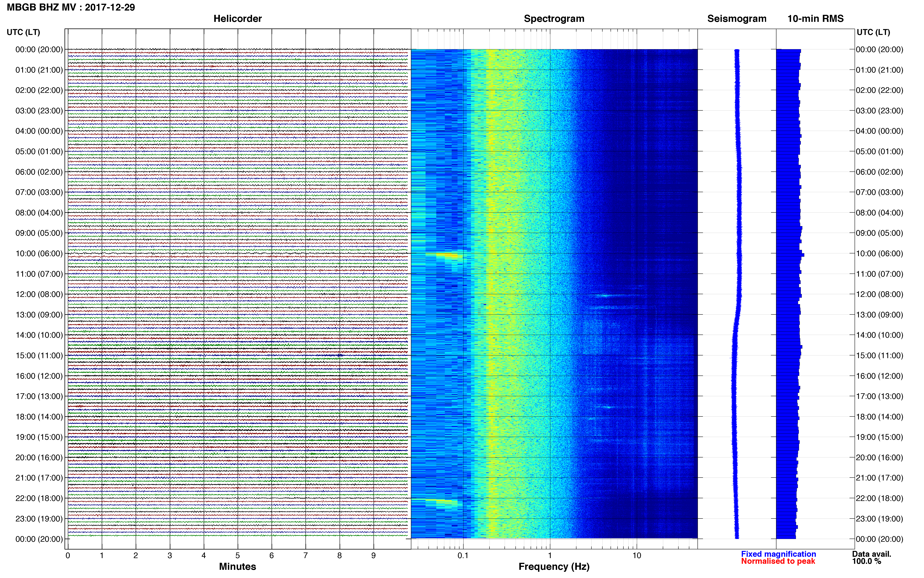Click the left '07:00 (03:00)' time label

39,192
